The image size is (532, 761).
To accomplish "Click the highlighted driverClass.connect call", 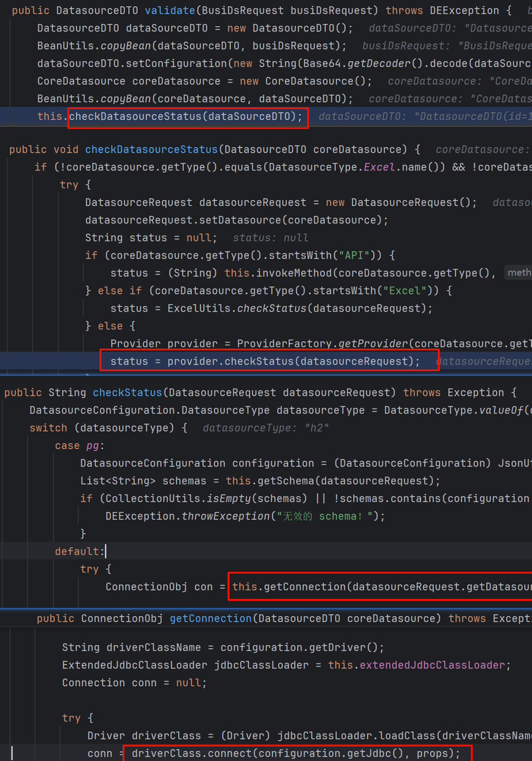I will [x=297, y=753].
